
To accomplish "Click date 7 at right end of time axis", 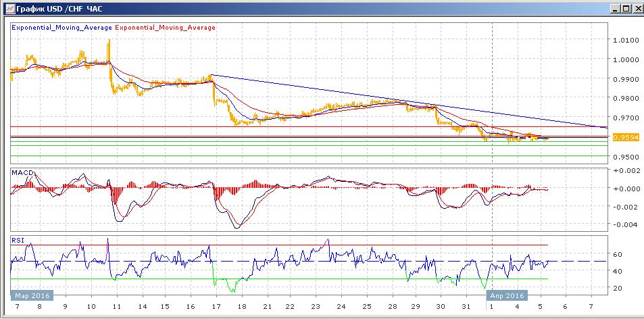I will [592, 307].
